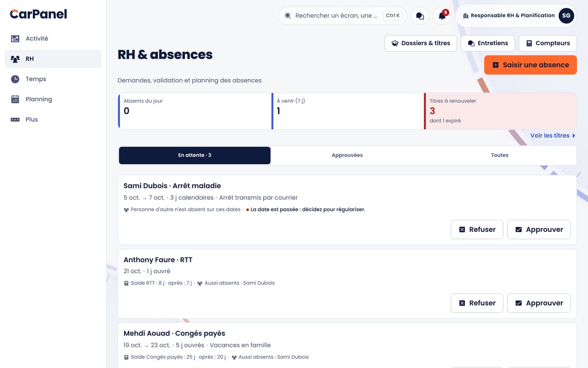Viewport: 588px width, 368px height.
Task: Click Saisir une absence button
Action: 530,65
